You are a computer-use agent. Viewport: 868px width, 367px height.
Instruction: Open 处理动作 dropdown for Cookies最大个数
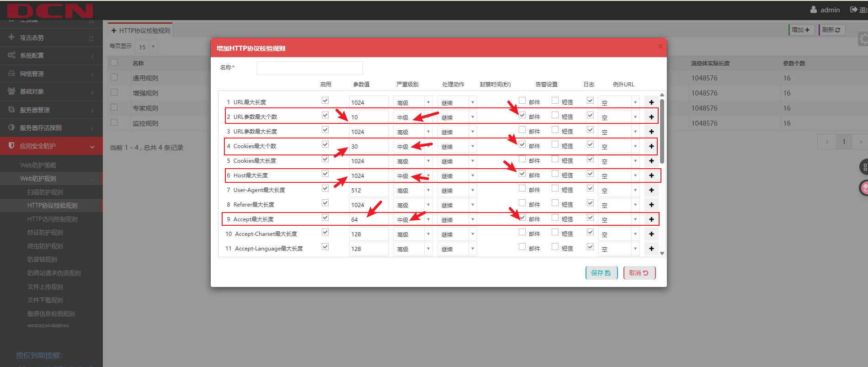coord(457,146)
